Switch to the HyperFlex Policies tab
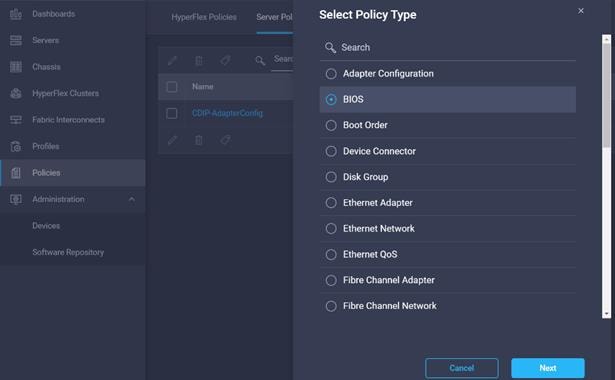 tap(204, 17)
